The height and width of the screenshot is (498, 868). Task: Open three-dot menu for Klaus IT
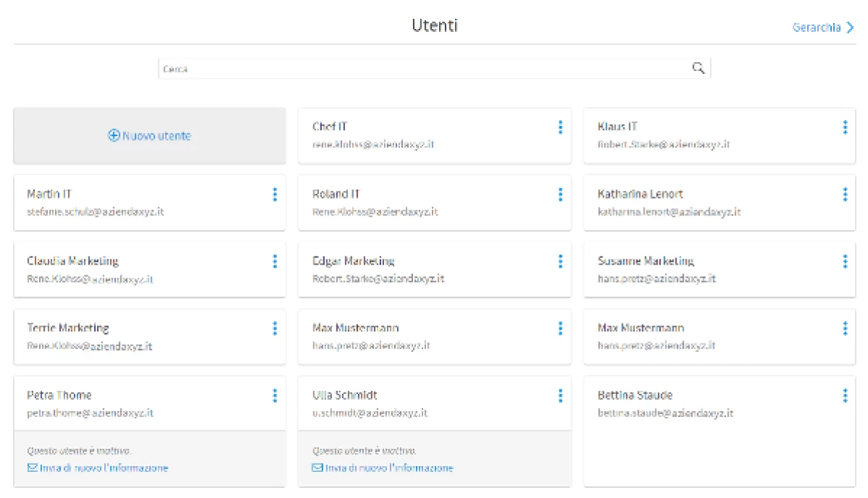pos(845,127)
